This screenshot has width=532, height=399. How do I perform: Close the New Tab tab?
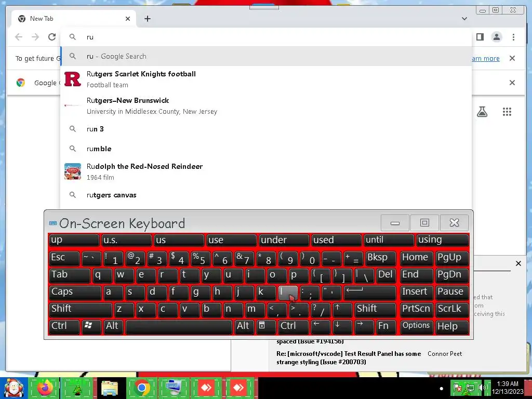coord(128,19)
